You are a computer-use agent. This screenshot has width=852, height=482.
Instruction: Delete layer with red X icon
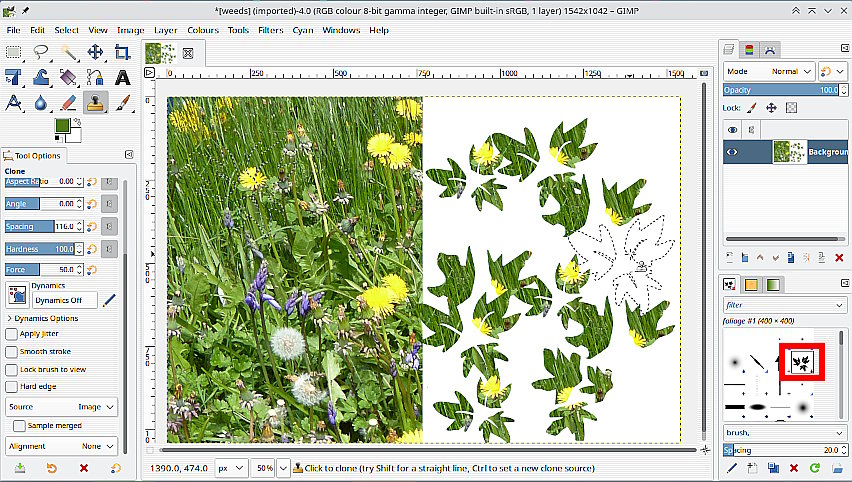tap(838, 258)
